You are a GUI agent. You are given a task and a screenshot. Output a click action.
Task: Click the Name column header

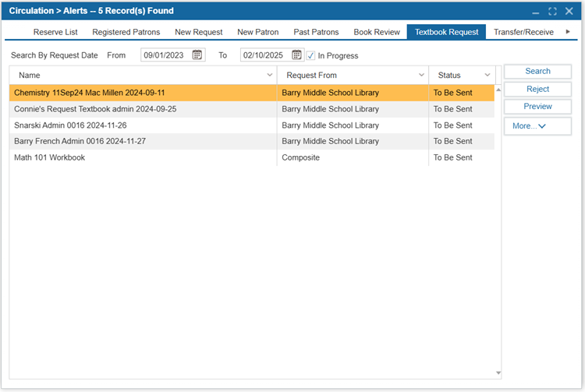[x=143, y=76]
